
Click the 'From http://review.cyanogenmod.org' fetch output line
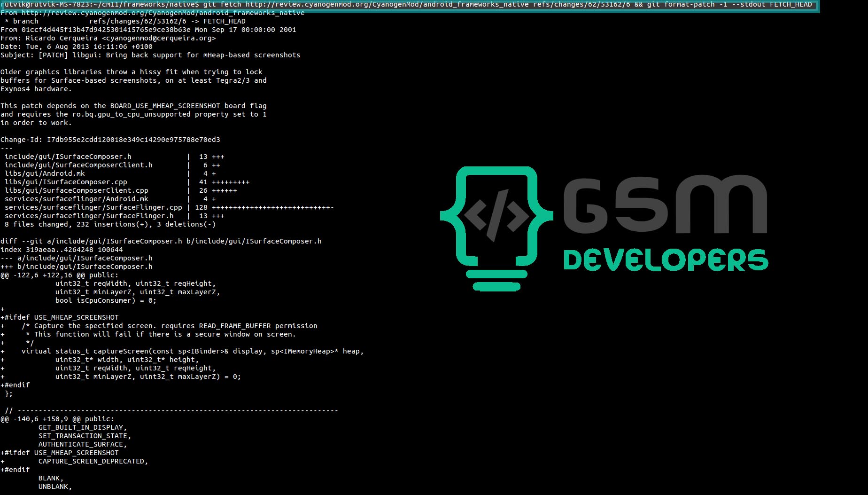click(153, 13)
